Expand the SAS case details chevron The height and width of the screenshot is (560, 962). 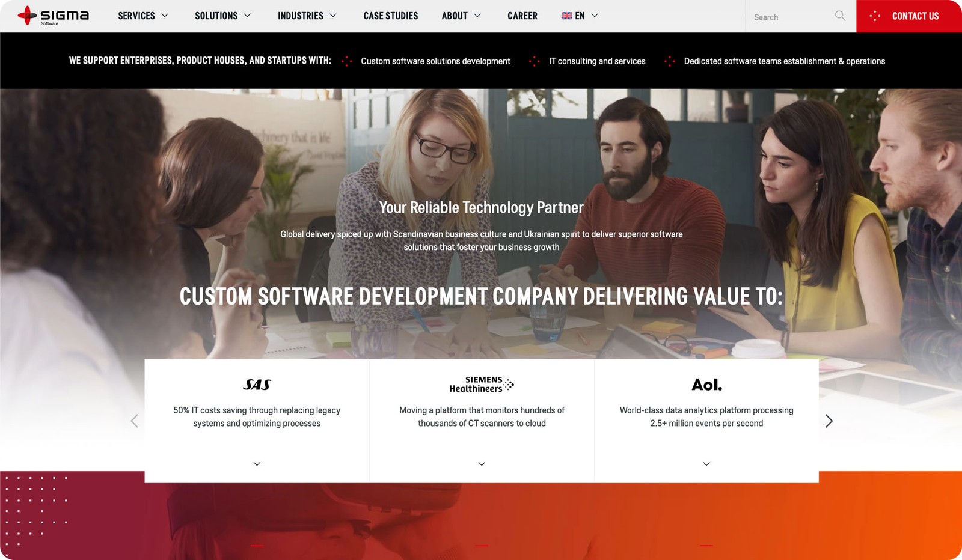point(257,464)
